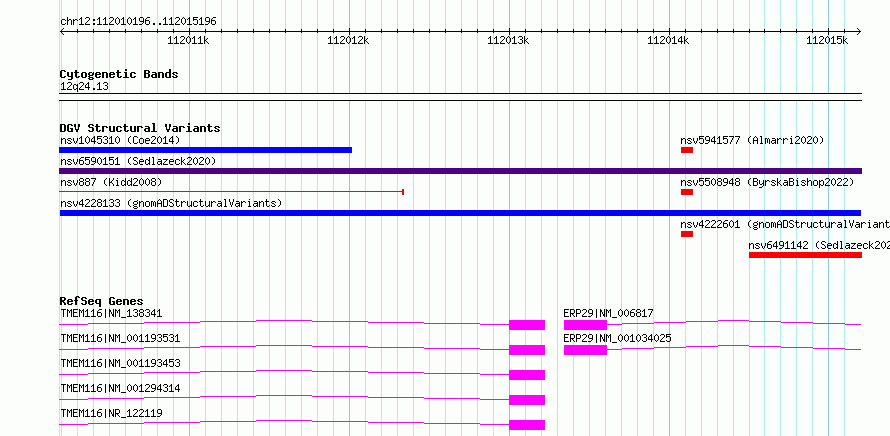Click the nsv5508948 (ByrskaBishop2022) label
Screen dimensions: 890x436
(767, 182)
